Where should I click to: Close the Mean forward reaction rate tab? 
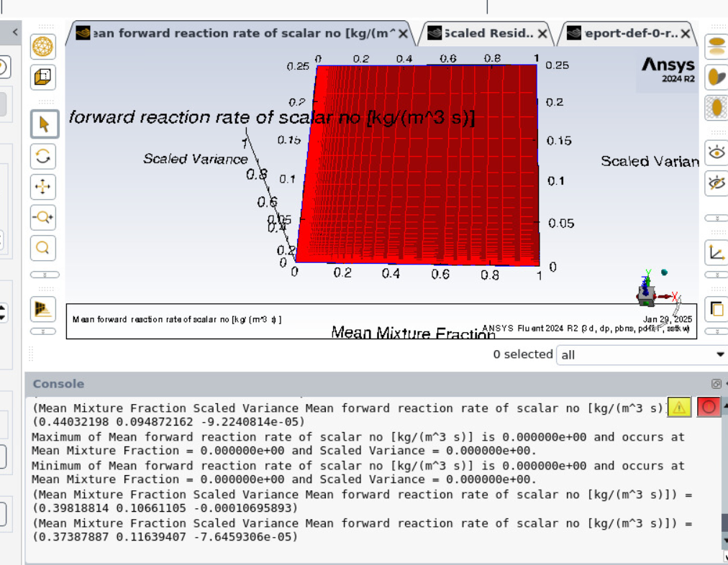403,33
